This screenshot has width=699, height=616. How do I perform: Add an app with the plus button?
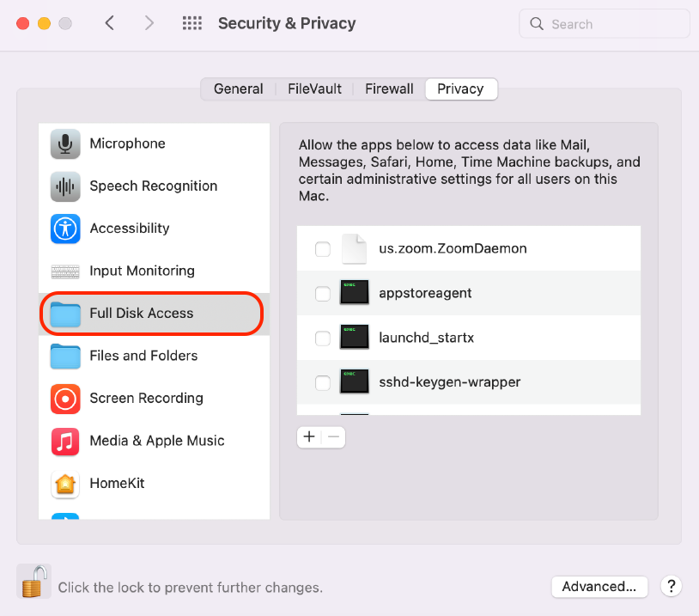(309, 437)
